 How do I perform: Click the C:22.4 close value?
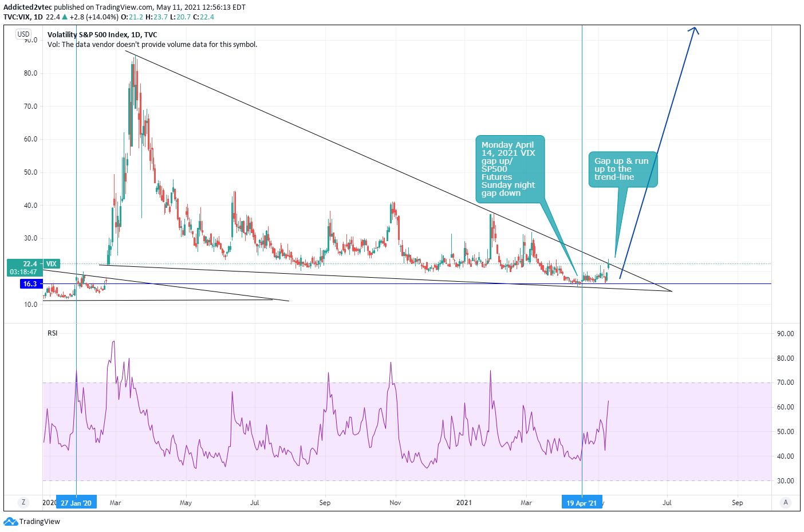coord(203,17)
